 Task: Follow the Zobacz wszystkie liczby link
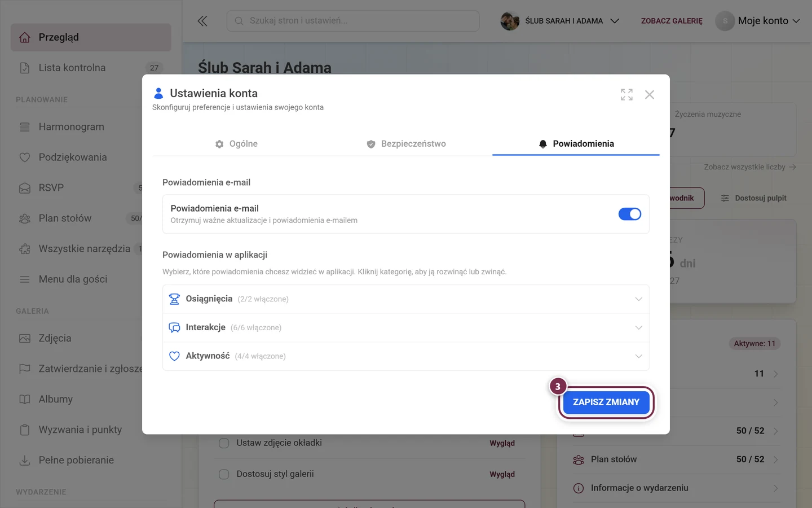tap(749, 167)
